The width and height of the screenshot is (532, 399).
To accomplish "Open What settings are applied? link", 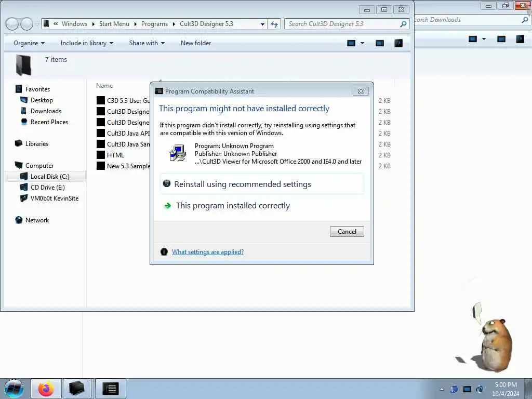I will (208, 252).
